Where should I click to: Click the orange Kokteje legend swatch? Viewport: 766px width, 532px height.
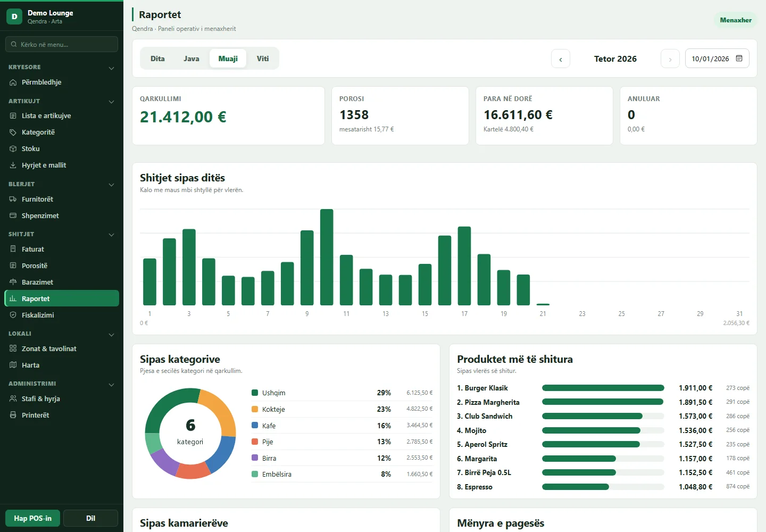coord(255,409)
